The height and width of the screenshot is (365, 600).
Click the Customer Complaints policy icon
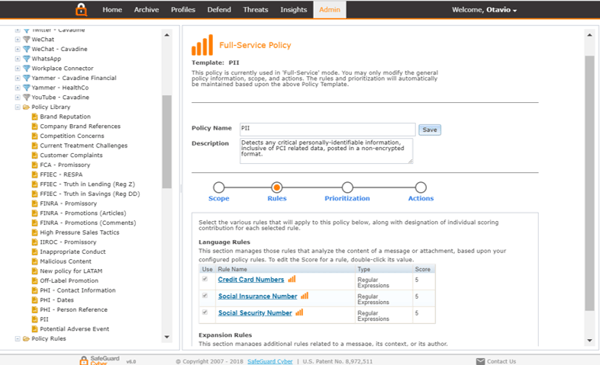[35, 155]
